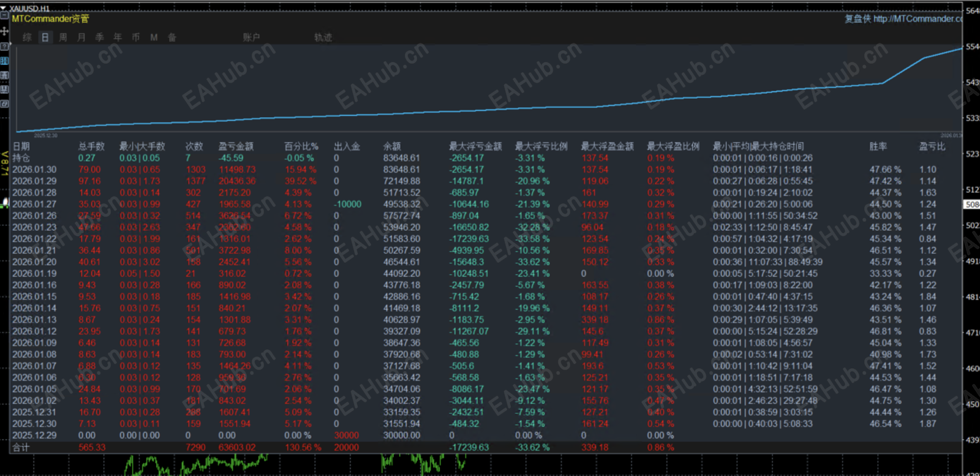Screen dimensions: 980x476
Task: Click profit amount 20436.36
Action: tap(238, 181)
